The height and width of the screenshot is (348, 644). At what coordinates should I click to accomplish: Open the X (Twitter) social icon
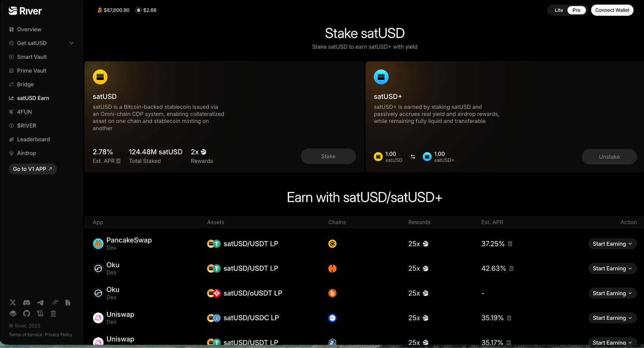[13, 303]
